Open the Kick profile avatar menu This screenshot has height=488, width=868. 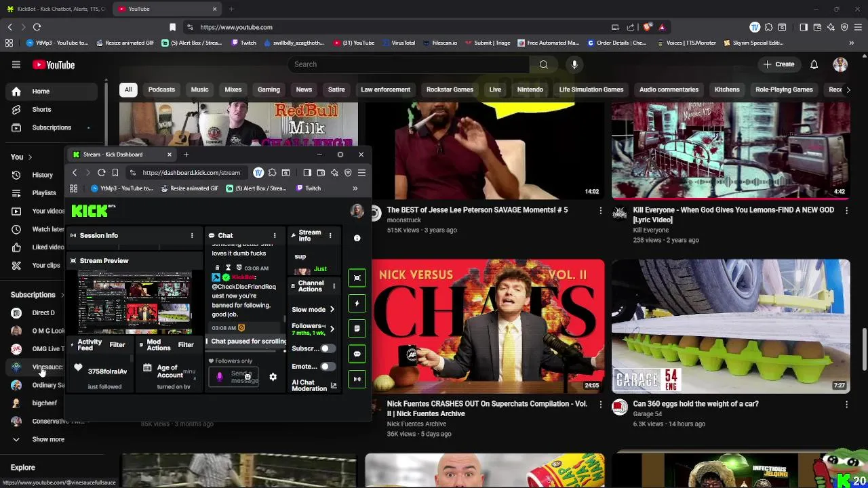click(x=357, y=211)
